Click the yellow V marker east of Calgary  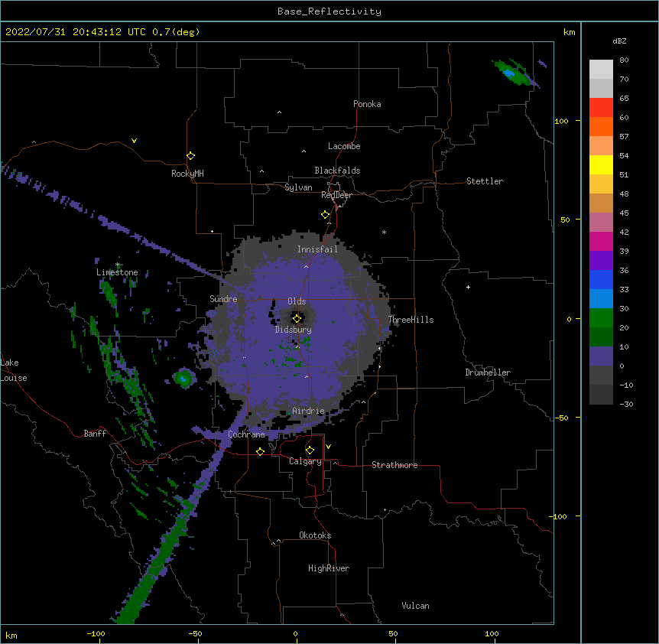pyautogui.click(x=328, y=447)
